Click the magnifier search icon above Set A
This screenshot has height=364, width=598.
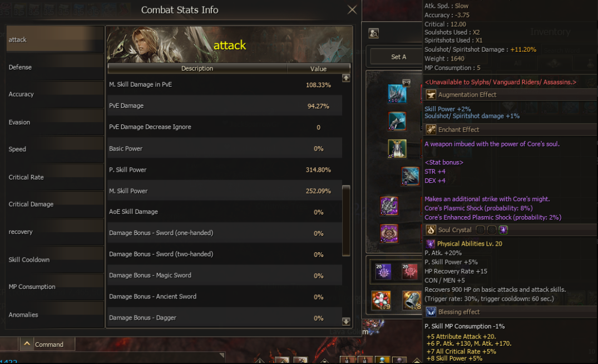click(x=374, y=33)
